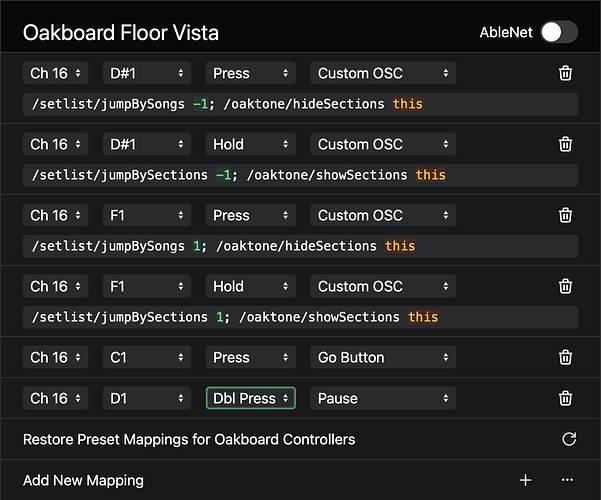
Task: Remove the C1 Go Button mapping
Action: [565, 357]
